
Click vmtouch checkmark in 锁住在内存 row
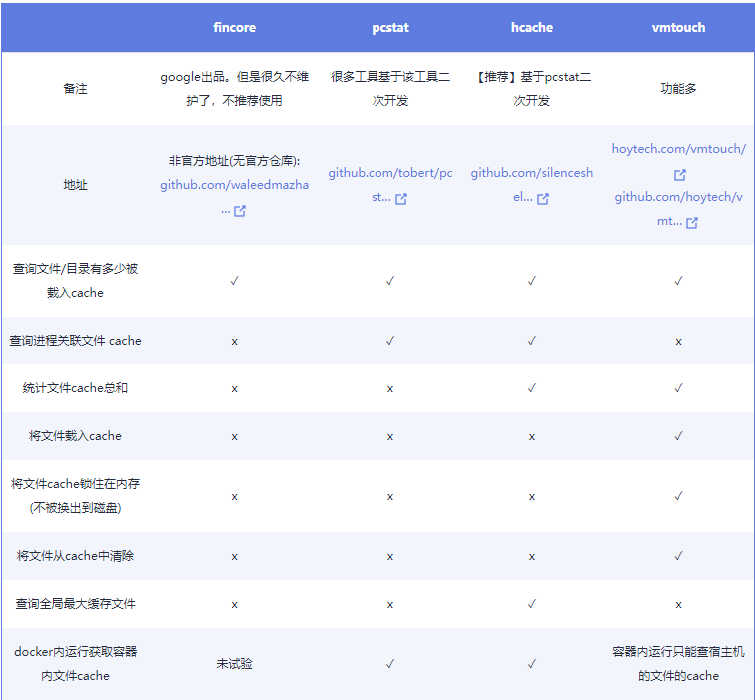coord(678,496)
